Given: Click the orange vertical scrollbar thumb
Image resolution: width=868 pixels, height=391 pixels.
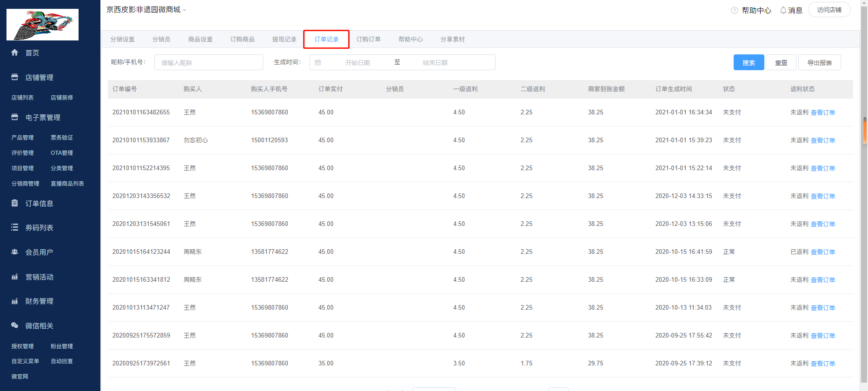Looking at the screenshot, I should coord(865,130).
